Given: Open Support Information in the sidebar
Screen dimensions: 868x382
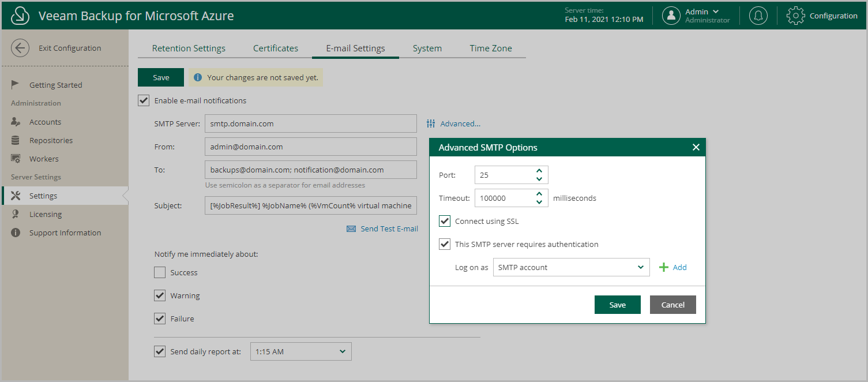Looking at the screenshot, I should tap(65, 233).
